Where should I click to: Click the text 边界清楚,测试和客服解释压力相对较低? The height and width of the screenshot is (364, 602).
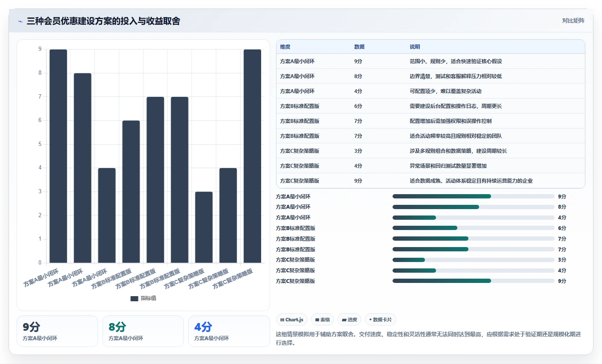pos(456,76)
